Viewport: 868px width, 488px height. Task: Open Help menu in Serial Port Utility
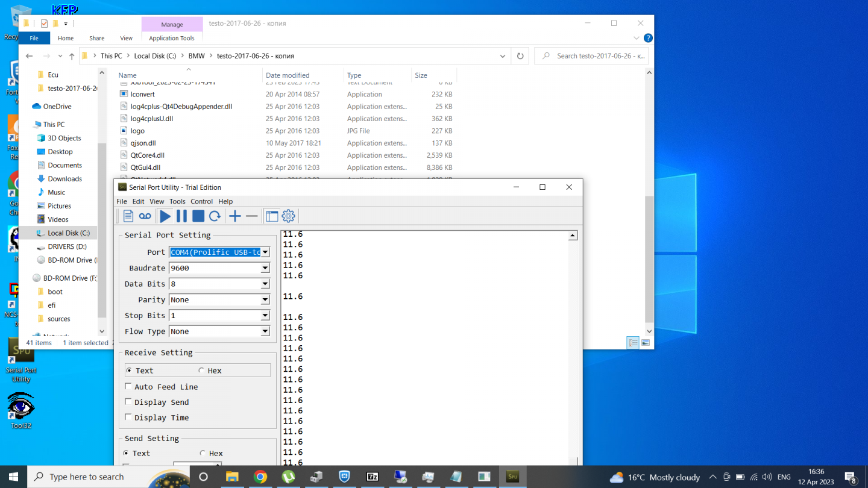coord(225,201)
